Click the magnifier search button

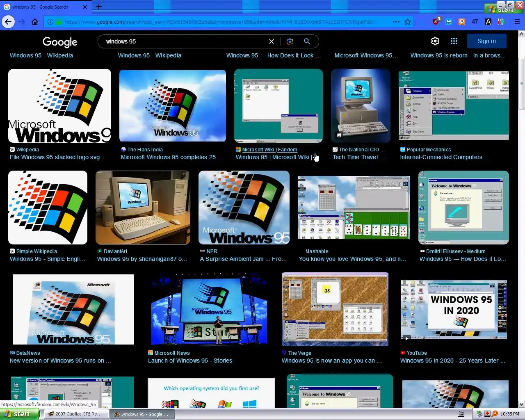(307, 41)
